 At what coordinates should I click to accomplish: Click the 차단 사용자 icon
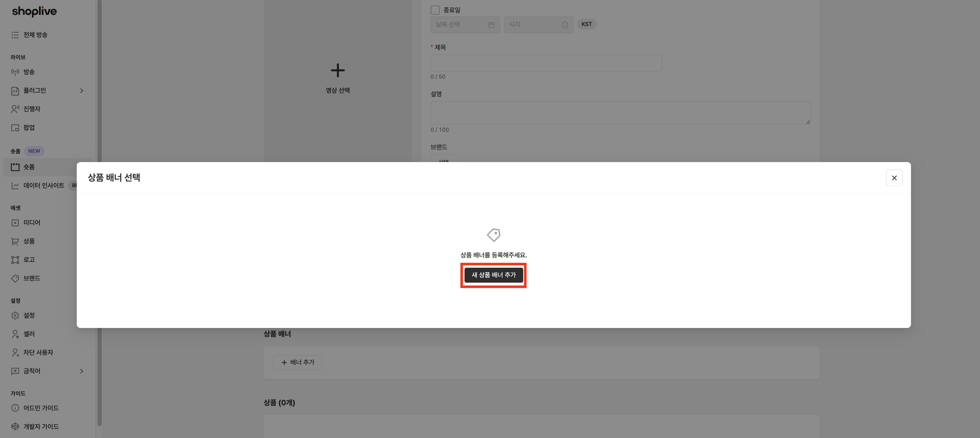15,353
